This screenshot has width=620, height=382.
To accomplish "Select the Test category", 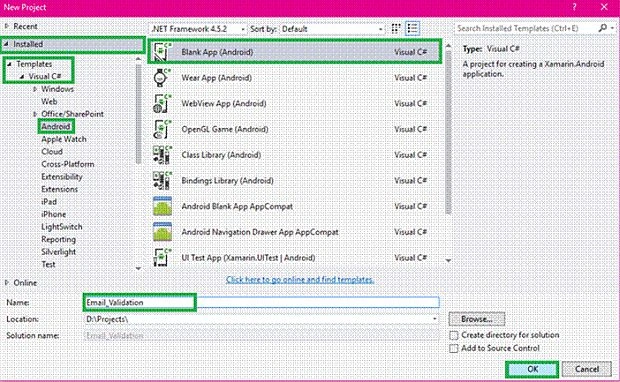I will [48, 265].
